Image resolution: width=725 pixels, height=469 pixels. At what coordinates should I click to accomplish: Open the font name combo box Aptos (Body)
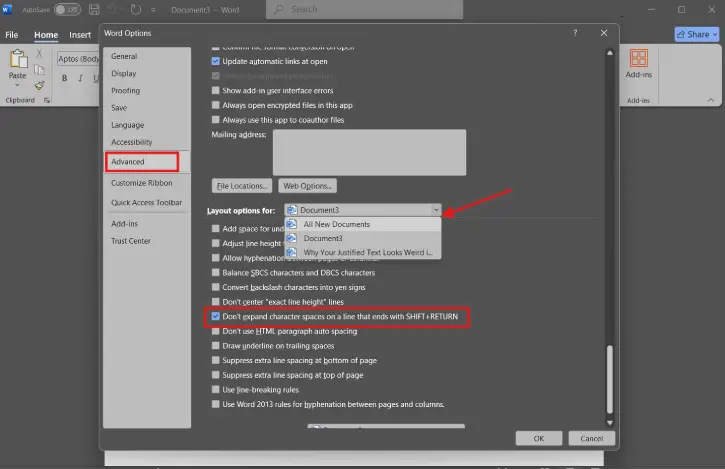(x=79, y=59)
